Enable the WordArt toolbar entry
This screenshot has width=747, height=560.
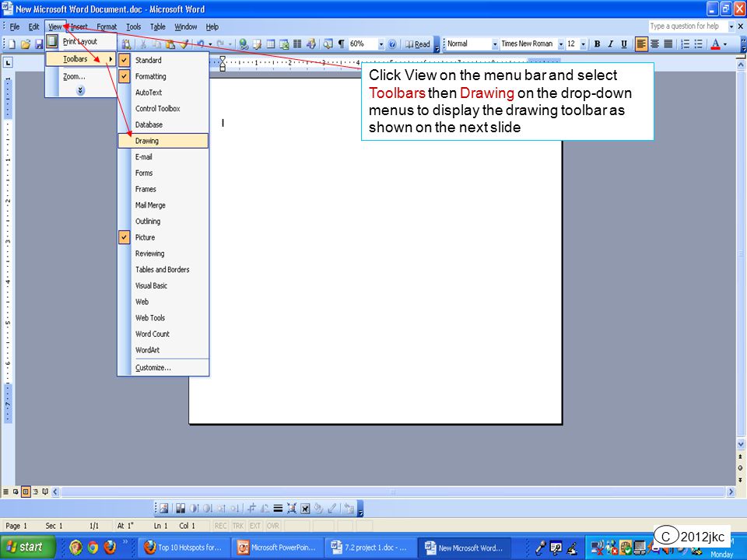[x=163, y=350]
